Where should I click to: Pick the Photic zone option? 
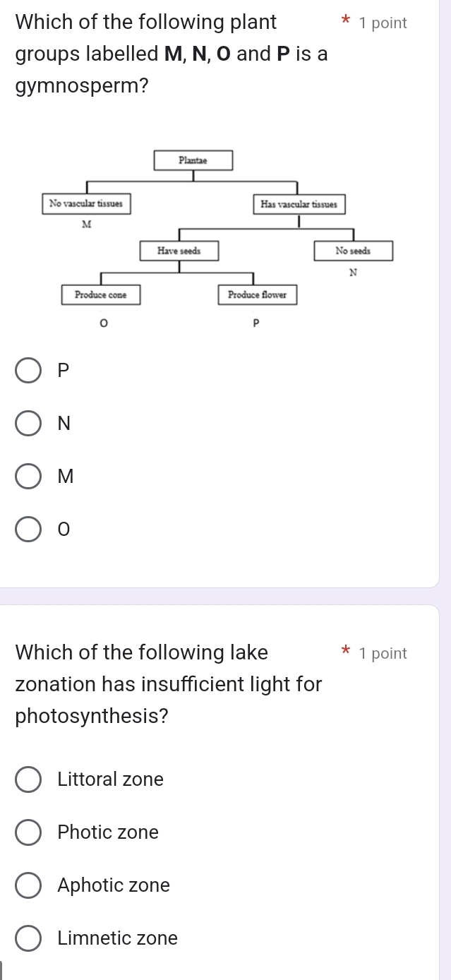[x=28, y=832]
